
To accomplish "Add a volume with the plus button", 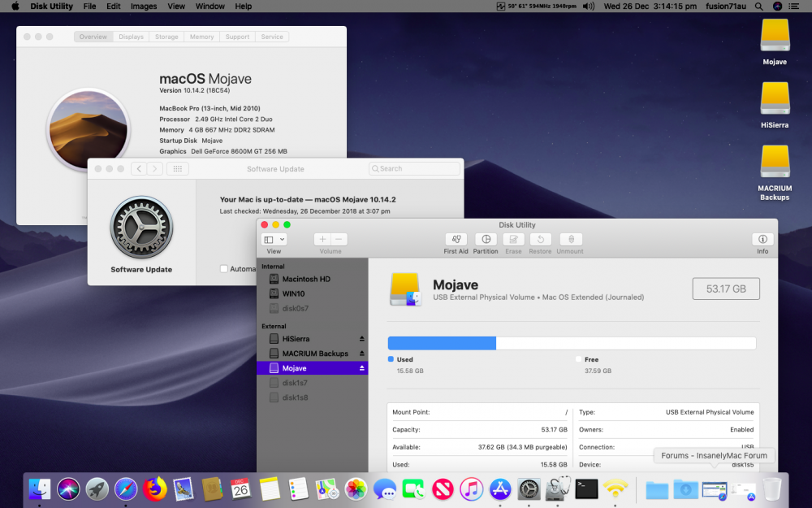I will click(x=322, y=240).
